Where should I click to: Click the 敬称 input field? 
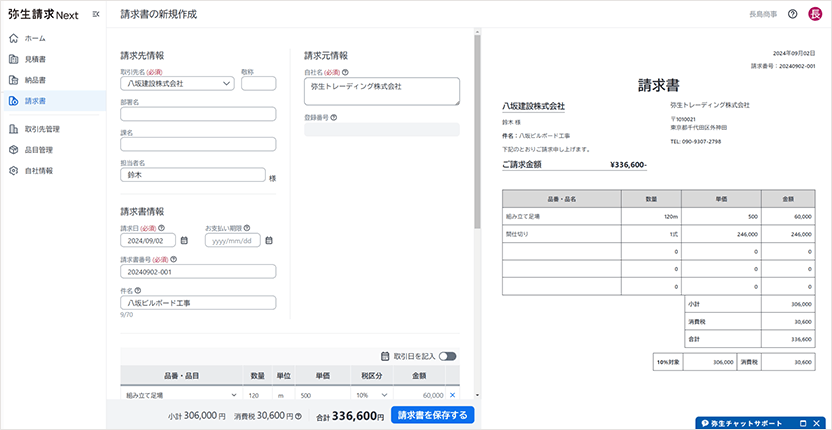258,83
